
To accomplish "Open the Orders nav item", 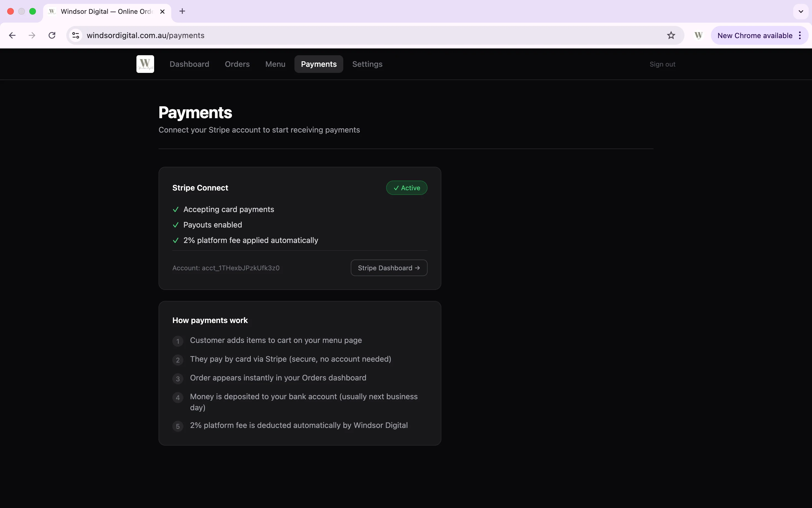I will [x=237, y=64].
